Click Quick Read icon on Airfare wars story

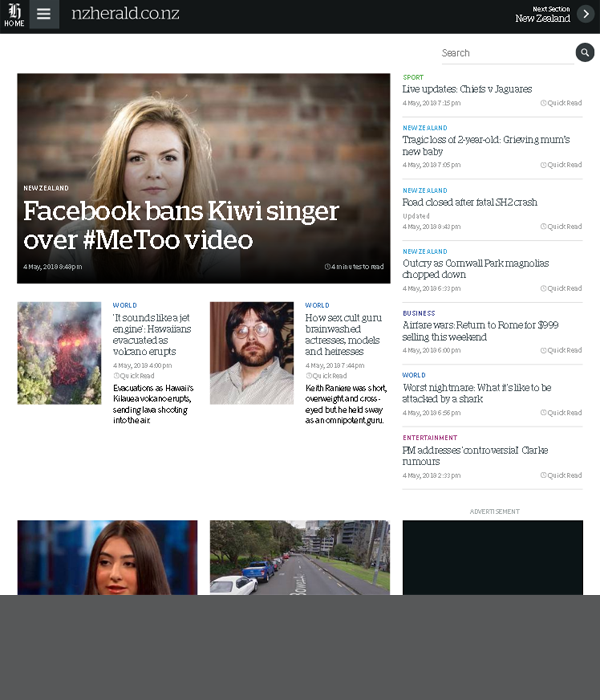[543, 350]
